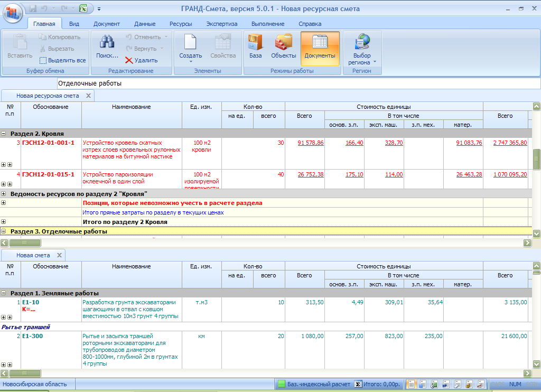This screenshot has height=392, width=541.
Task: Switch to the Ресурсы ribbon tab
Action: pyautogui.click(x=181, y=24)
